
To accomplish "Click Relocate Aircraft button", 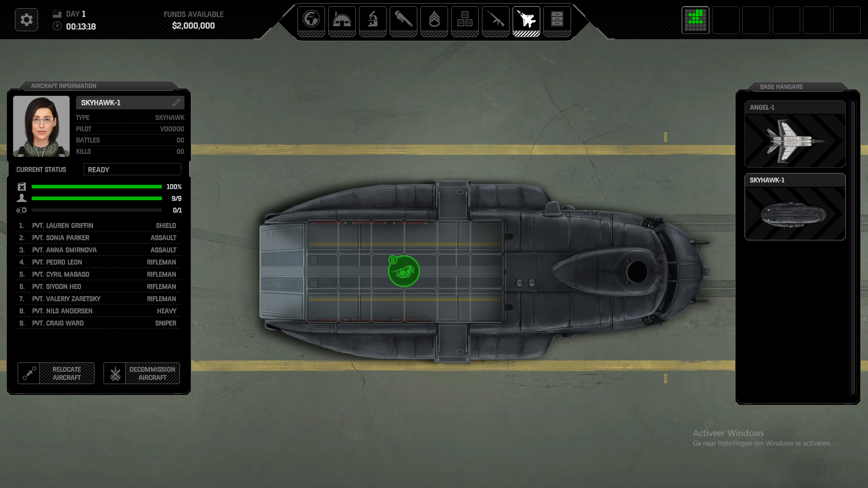I will (x=56, y=373).
